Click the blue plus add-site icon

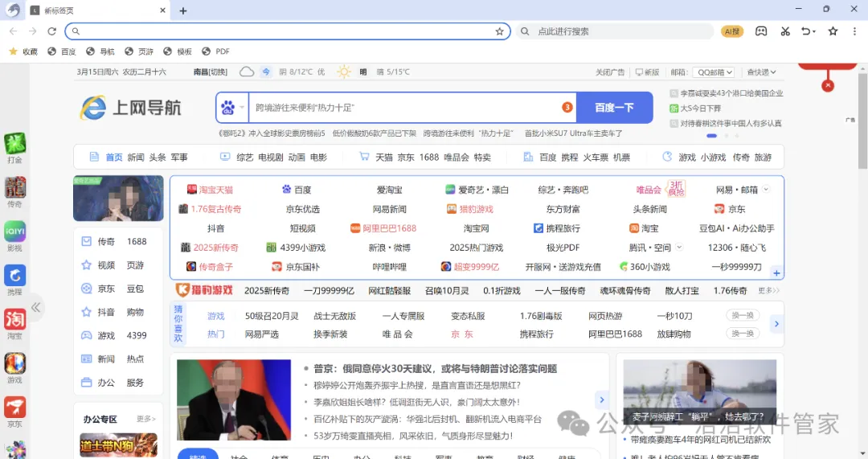point(776,273)
